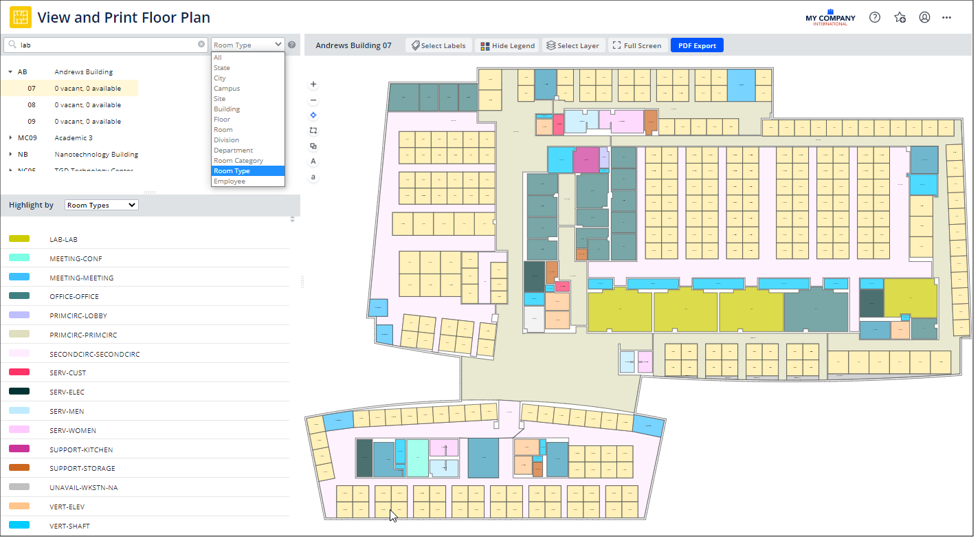Toggle labels via Select Labels
The width and height of the screenshot is (980, 543).
438,45
